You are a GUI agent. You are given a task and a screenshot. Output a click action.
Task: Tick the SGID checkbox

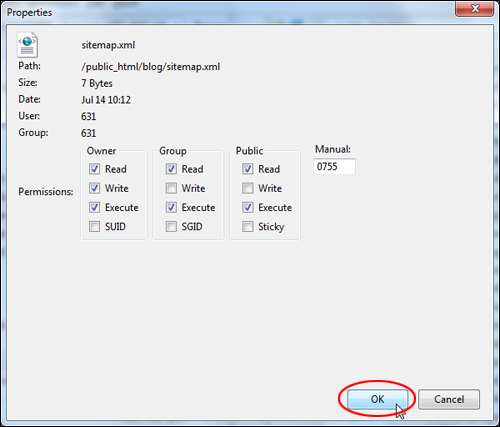point(171,227)
